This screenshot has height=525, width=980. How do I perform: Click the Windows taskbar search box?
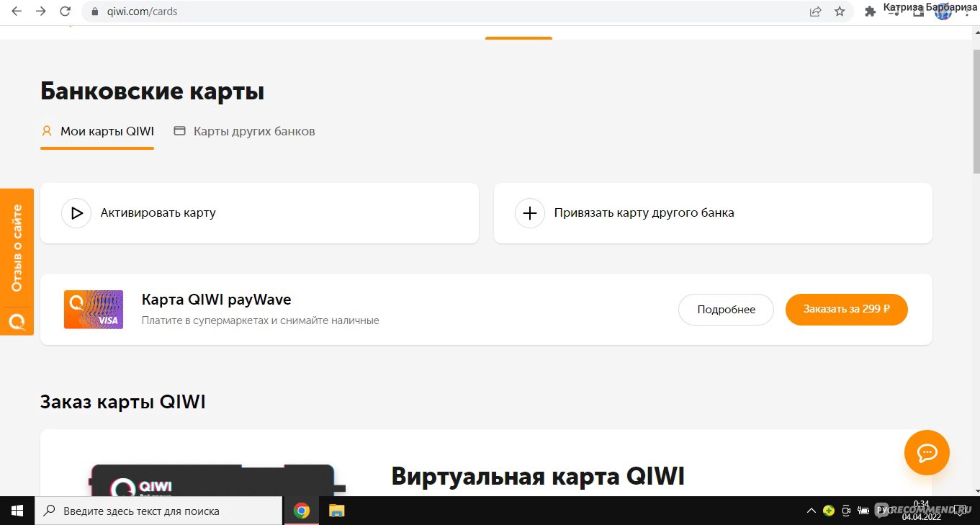pyautogui.click(x=158, y=511)
